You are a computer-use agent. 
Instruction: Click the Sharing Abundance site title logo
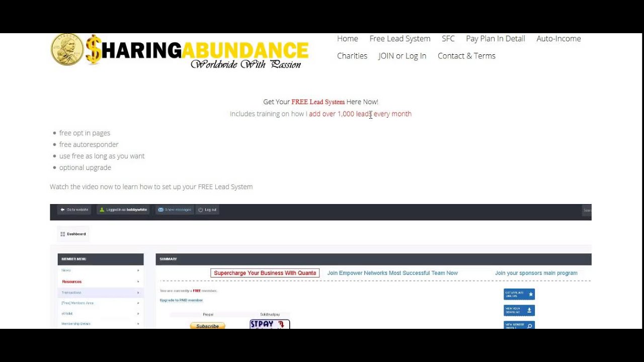197,50
